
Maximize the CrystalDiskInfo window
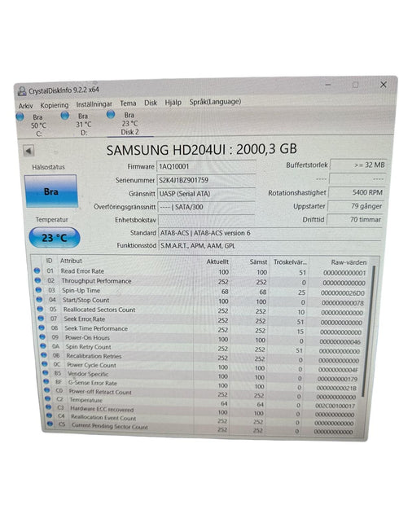(x=355, y=85)
